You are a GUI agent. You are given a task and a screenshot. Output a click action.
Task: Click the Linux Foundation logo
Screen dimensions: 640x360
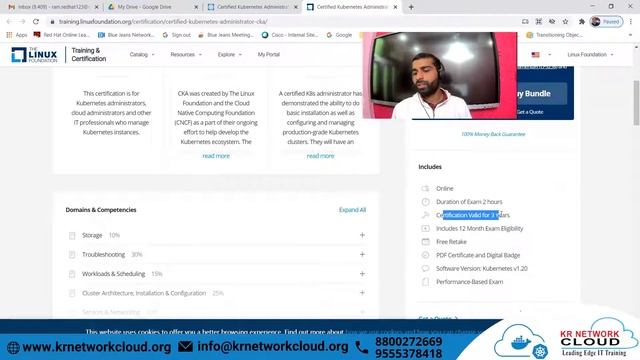pos(34,55)
